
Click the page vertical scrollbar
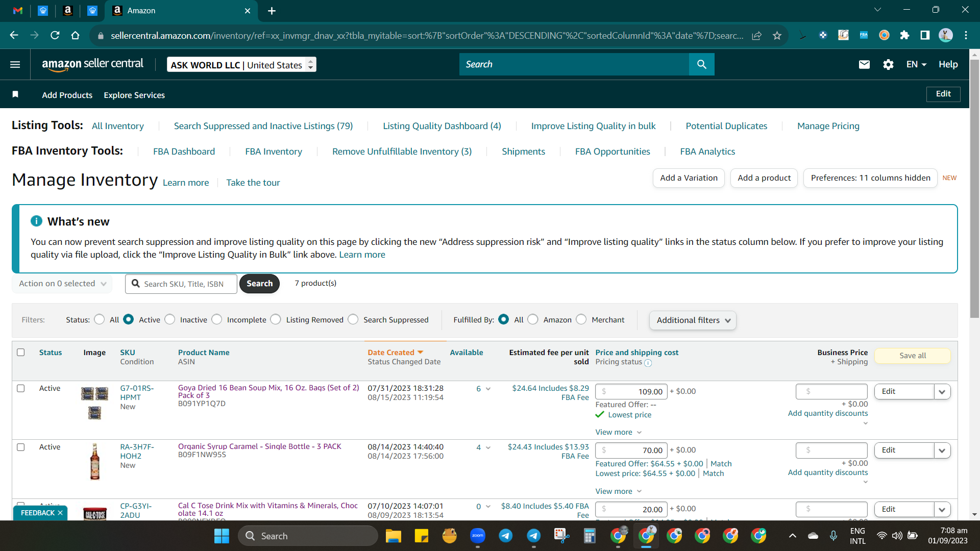point(974,189)
